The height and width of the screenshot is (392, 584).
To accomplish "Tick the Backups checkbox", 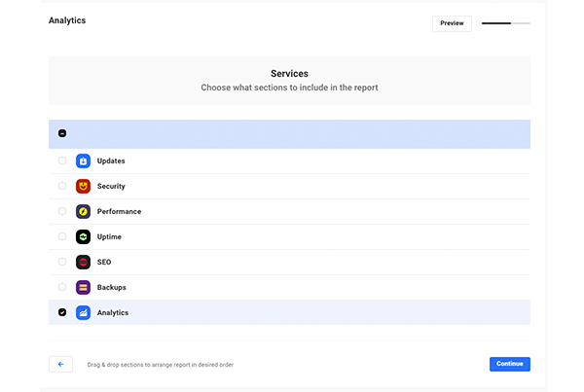I will (x=62, y=287).
